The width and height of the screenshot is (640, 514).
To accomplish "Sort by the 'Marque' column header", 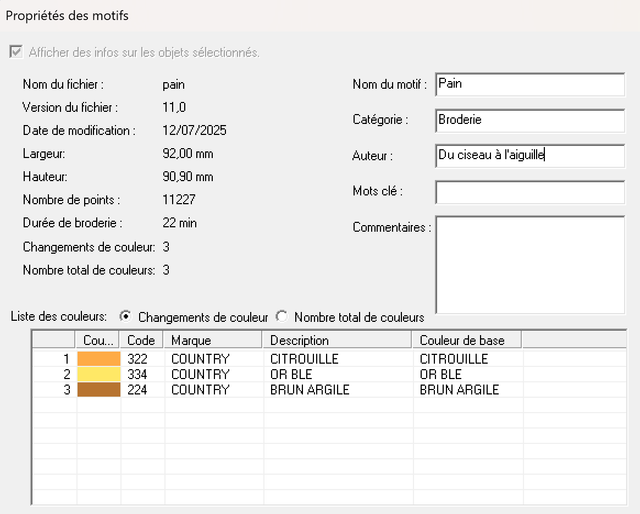I will [x=212, y=340].
